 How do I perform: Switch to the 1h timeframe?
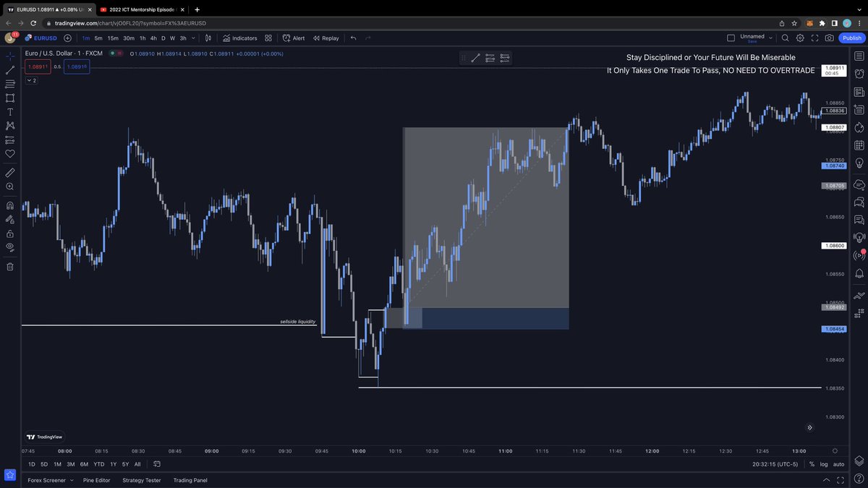coord(142,38)
